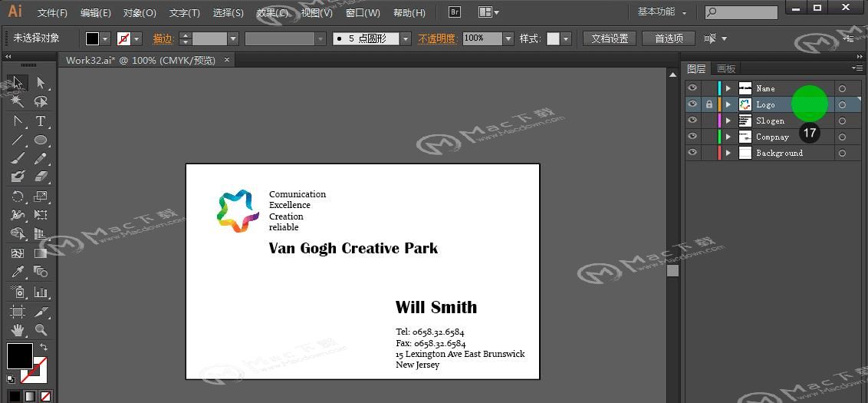Activate the Symbol Sprayer tool
The height and width of the screenshot is (403, 868).
[x=18, y=292]
